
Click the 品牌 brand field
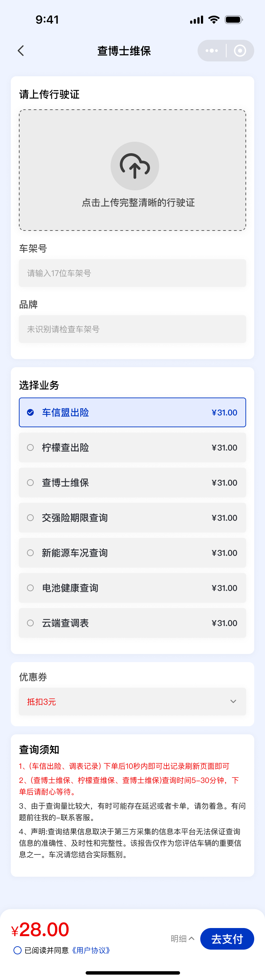[x=132, y=329]
